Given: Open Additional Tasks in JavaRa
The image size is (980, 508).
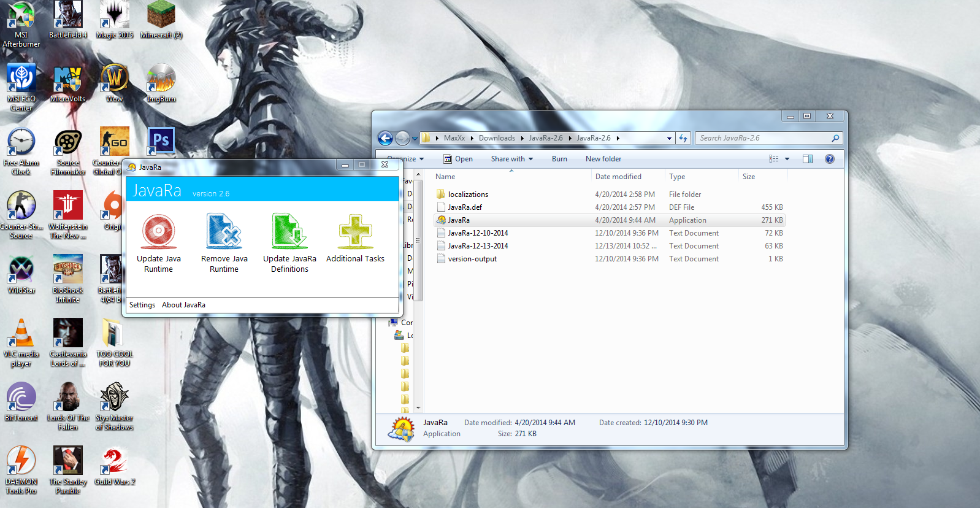Looking at the screenshot, I should click(x=355, y=239).
